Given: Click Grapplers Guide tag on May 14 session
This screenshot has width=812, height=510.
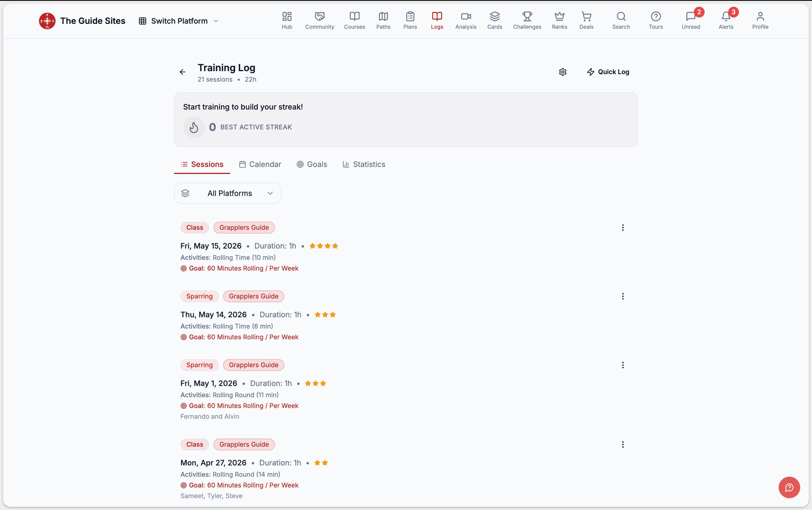Looking at the screenshot, I should [x=254, y=296].
